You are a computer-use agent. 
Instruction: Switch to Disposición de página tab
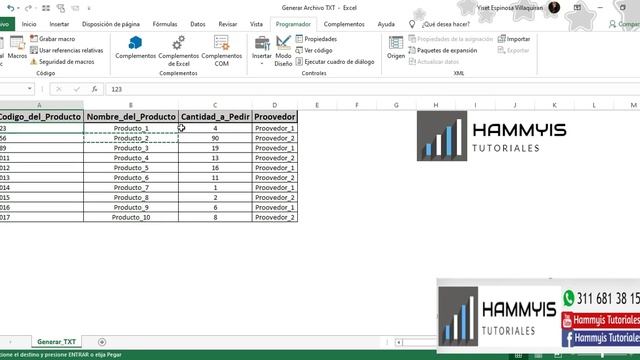click(111, 24)
